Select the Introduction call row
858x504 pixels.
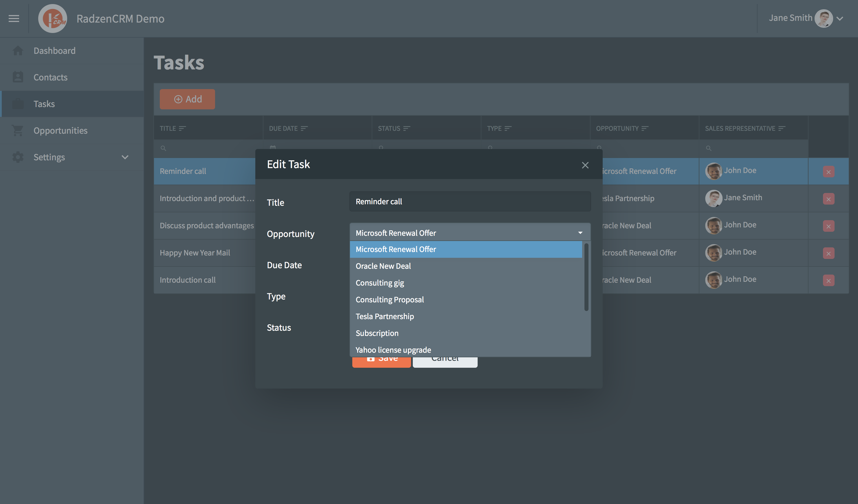[188, 280]
